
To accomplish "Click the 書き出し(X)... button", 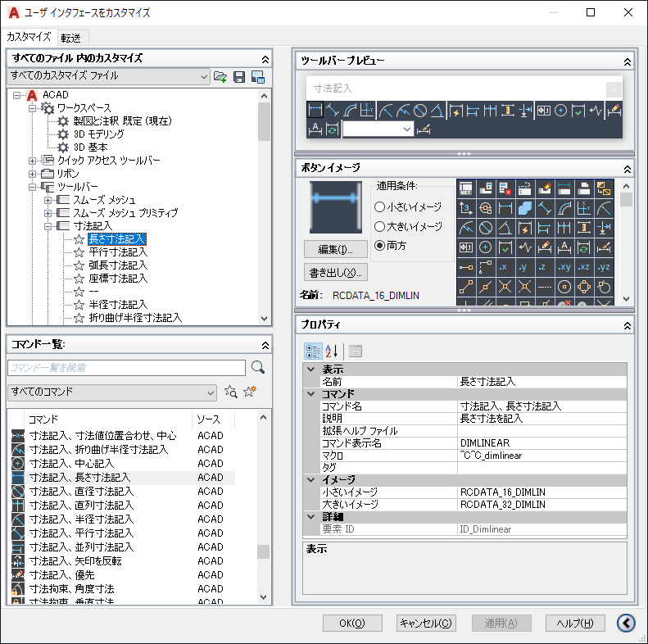I will [336, 272].
